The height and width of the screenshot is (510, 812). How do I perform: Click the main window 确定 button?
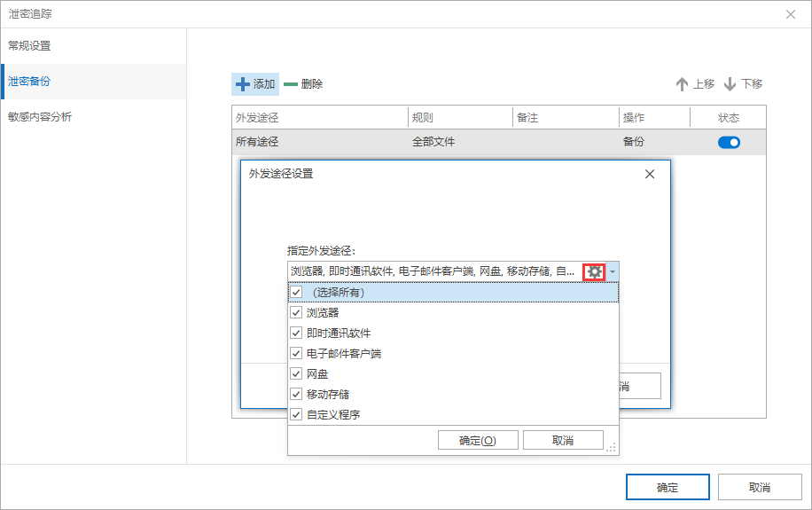[x=668, y=487]
